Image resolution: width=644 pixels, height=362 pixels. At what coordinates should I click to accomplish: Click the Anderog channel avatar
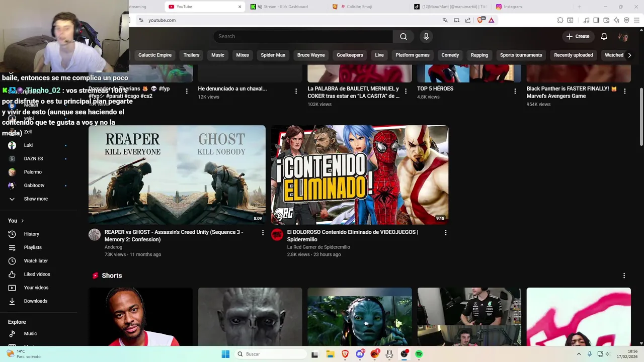click(x=95, y=234)
